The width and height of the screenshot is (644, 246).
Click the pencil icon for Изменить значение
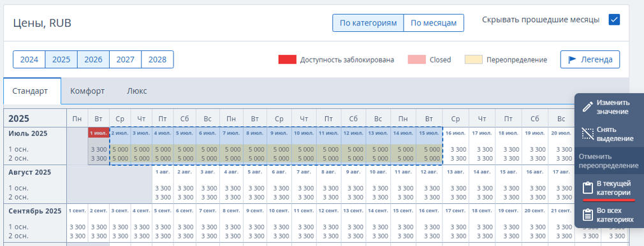pos(588,107)
